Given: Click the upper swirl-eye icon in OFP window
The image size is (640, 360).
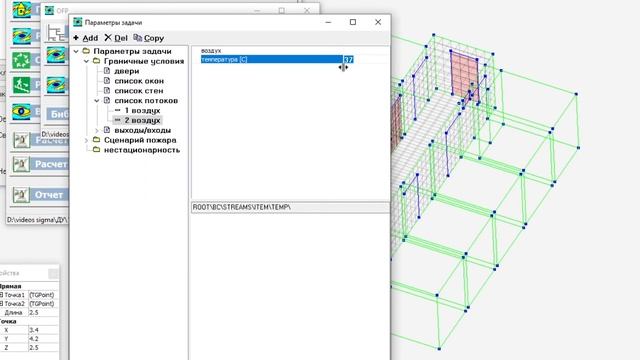Looking at the screenshot, I should tap(56, 55).
